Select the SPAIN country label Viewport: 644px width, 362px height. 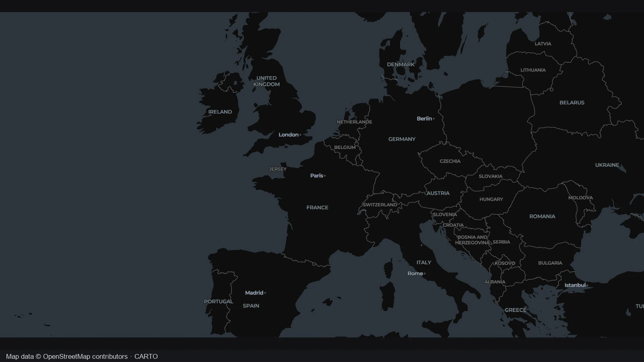tap(251, 306)
